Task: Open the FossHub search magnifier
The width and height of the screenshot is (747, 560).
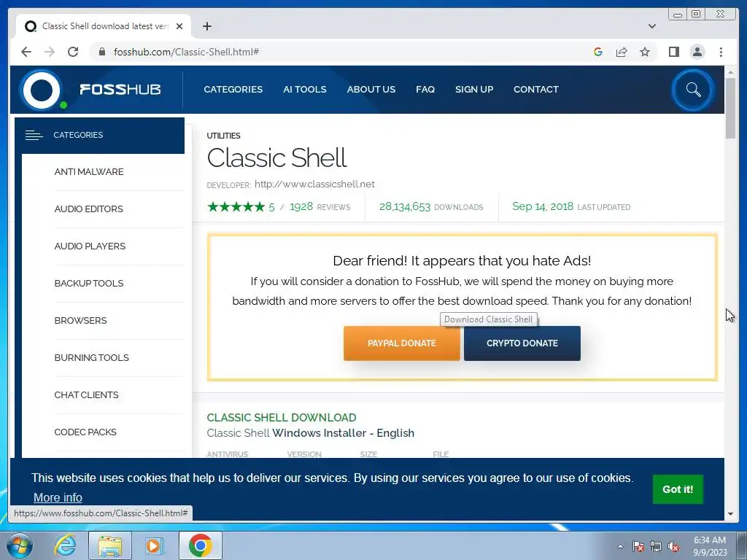Action: tap(693, 90)
